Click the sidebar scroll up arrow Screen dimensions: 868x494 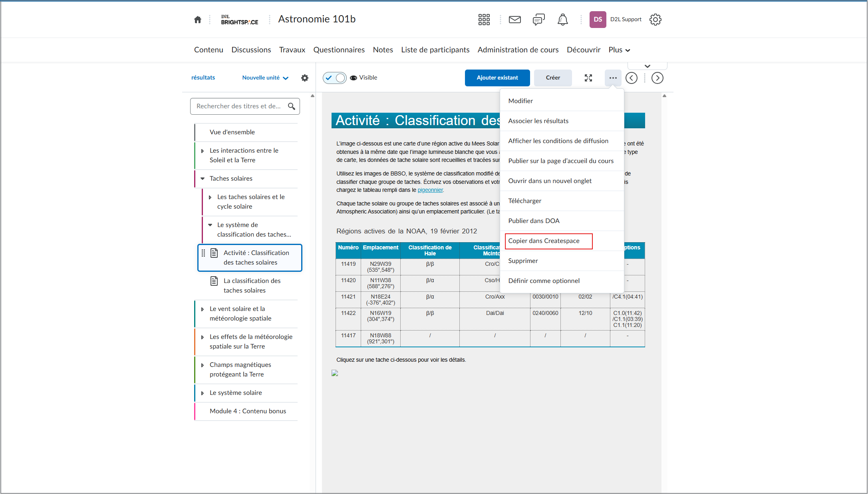(313, 96)
